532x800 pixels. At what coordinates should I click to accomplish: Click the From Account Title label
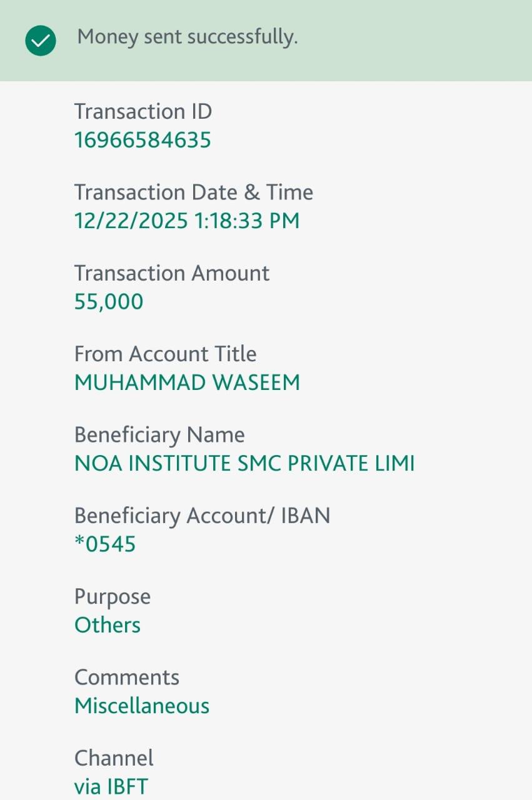point(165,354)
